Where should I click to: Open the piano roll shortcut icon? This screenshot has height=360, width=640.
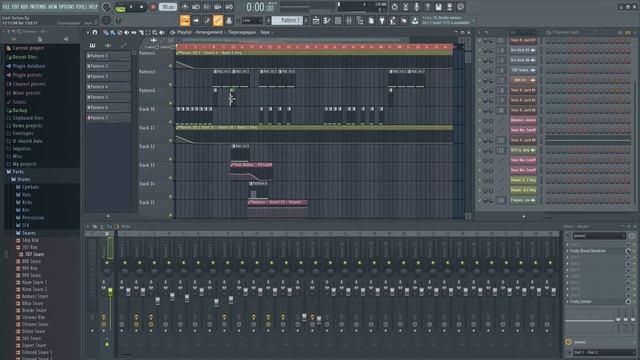[327, 20]
